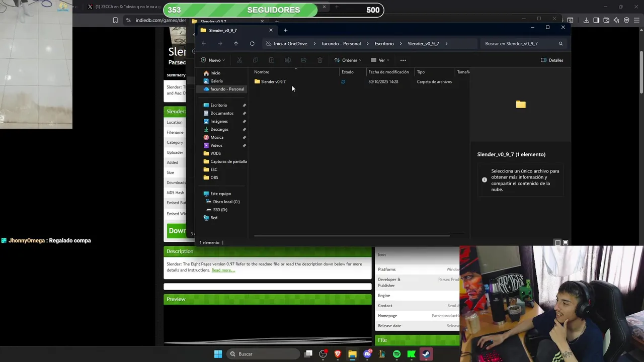Image resolution: width=644 pixels, height=362 pixels.
Task: Go up one folder level in Explorer
Action: click(236, 44)
